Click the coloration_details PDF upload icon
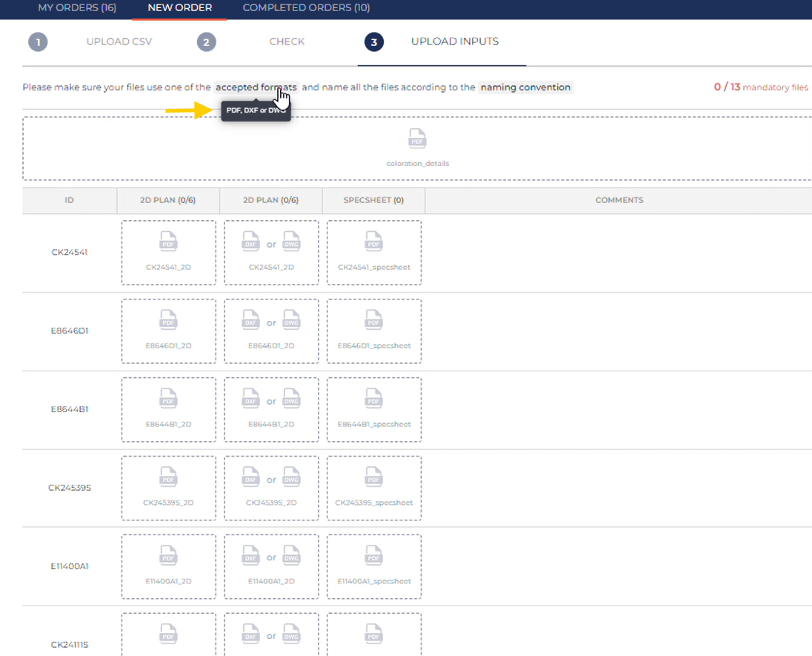The height and width of the screenshot is (656, 812). tap(417, 139)
